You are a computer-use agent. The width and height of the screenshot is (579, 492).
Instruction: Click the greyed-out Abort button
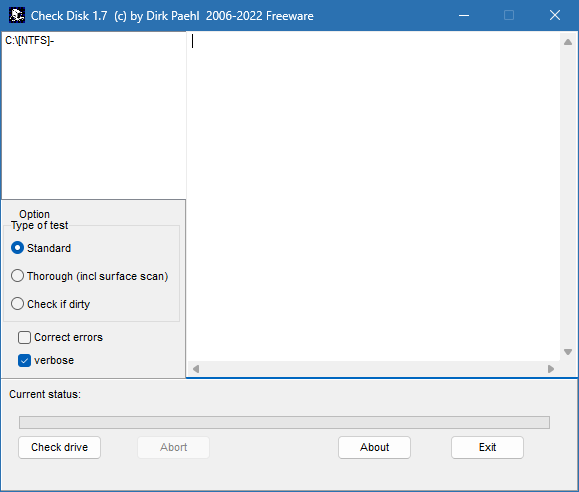(174, 447)
